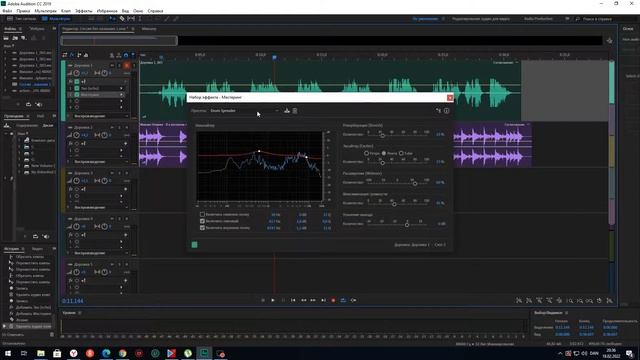Select the Radio Production workspace
This screenshot has height=360, width=640.
(x=538, y=19)
